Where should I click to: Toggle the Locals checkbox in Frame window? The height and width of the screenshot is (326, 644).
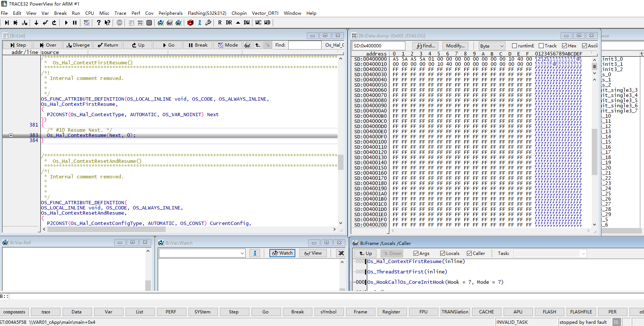[x=442, y=253]
